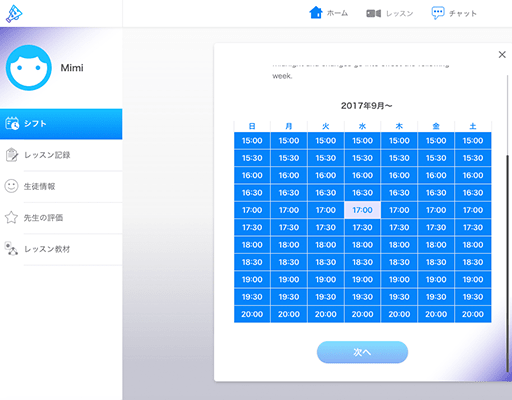Open 生徒情報 smiley face icon
512x400 pixels.
(11, 186)
